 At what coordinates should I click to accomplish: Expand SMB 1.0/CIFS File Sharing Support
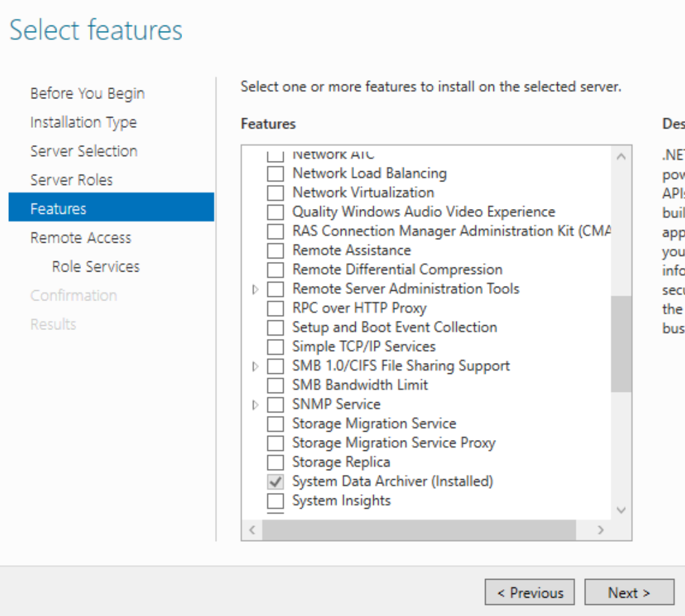tap(256, 366)
